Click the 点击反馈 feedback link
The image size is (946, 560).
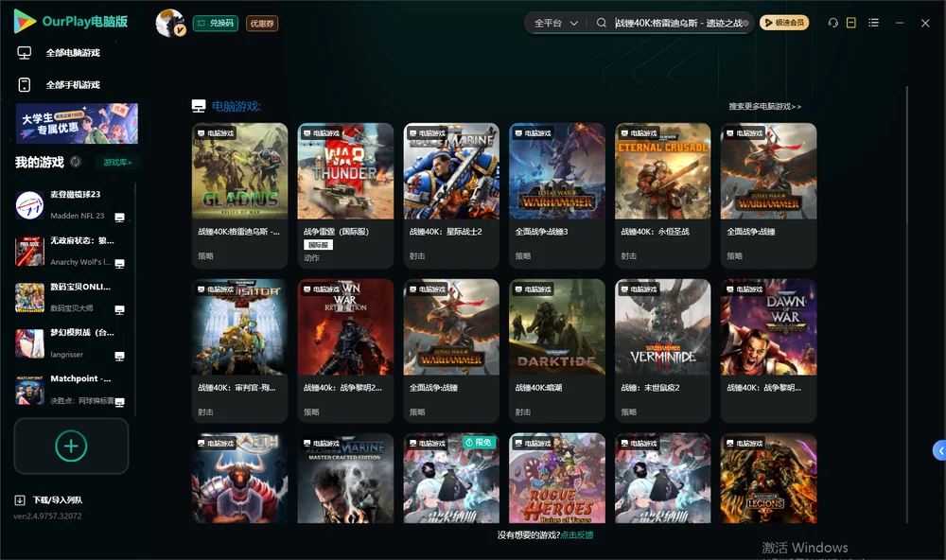point(577,534)
